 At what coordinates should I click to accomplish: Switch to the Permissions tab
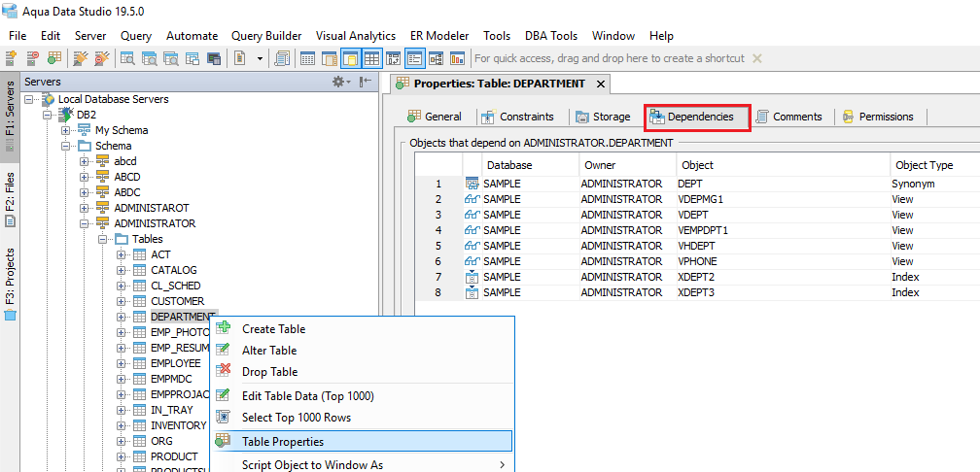click(885, 118)
